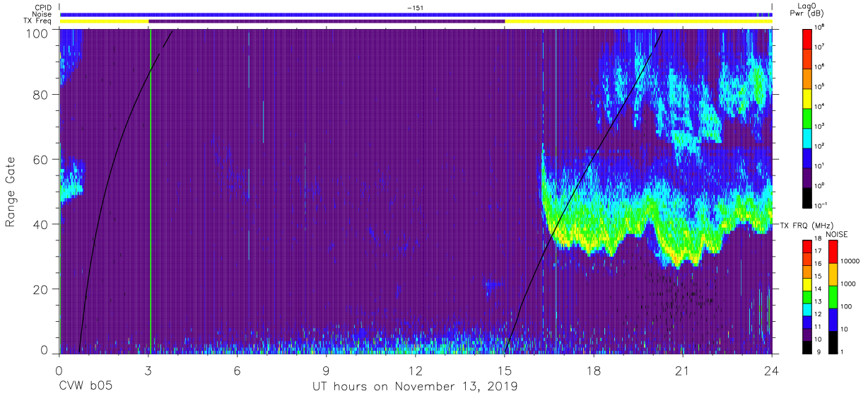Screen dimensions: 868x401
Task: Click the yellow TX Freq strip section after 15 UT
Action: click(x=638, y=21)
